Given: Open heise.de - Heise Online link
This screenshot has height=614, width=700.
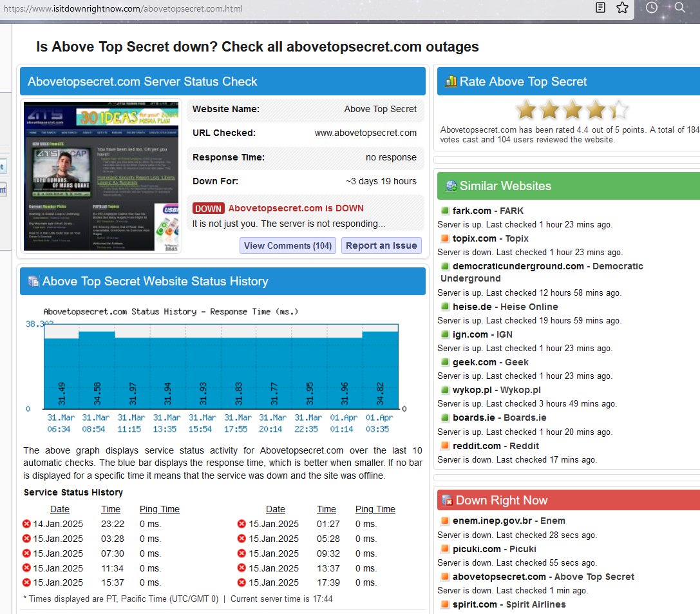Looking at the screenshot, I should [x=506, y=307].
